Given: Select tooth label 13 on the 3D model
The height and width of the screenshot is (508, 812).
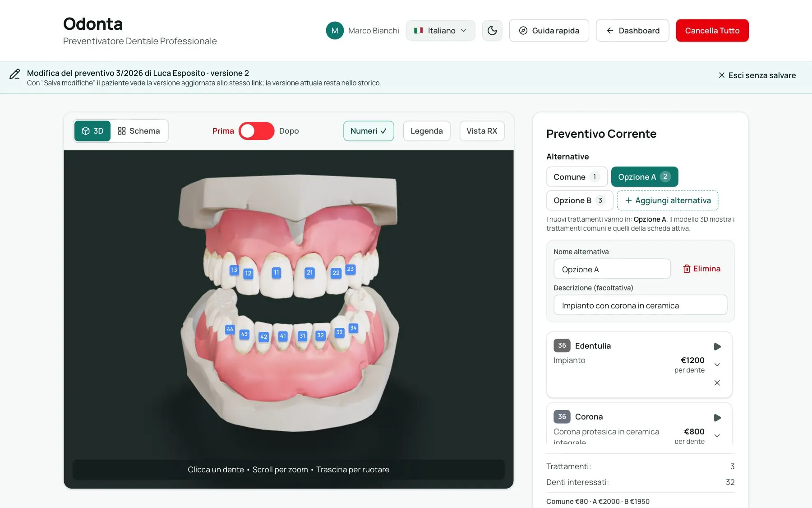Looking at the screenshot, I should click(234, 270).
